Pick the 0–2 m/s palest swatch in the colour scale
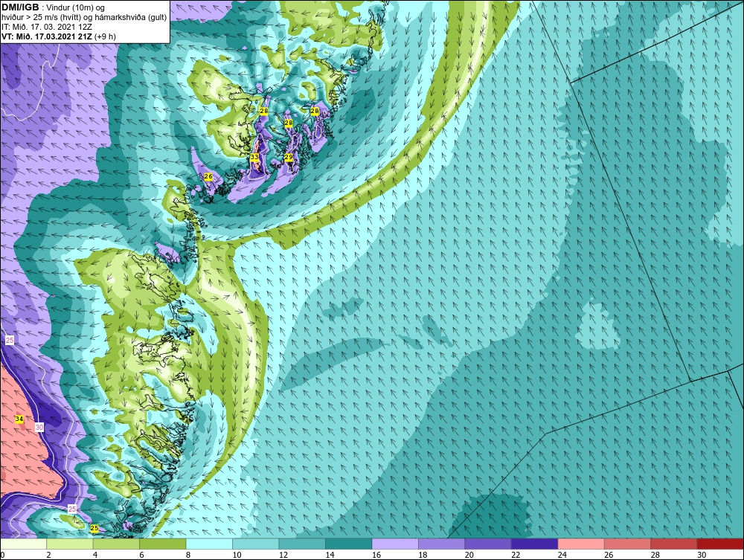The width and height of the screenshot is (744, 560). pyautogui.click(x=23, y=544)
